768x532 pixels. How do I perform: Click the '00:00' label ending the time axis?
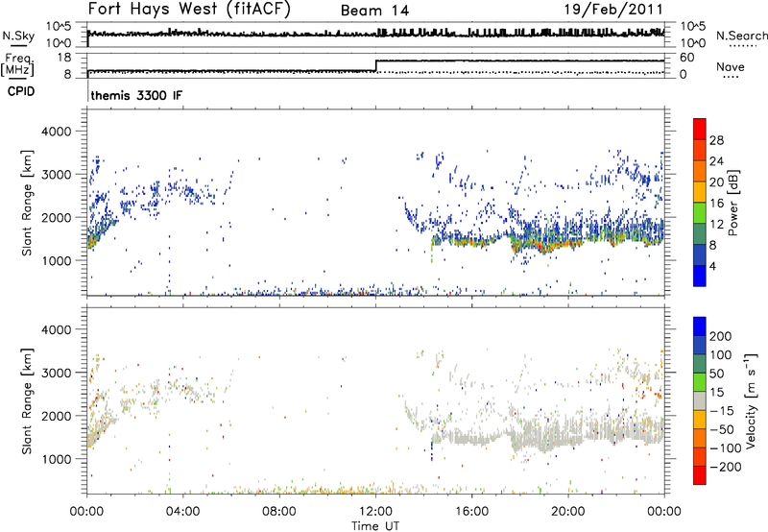click(x=664, y=512)
